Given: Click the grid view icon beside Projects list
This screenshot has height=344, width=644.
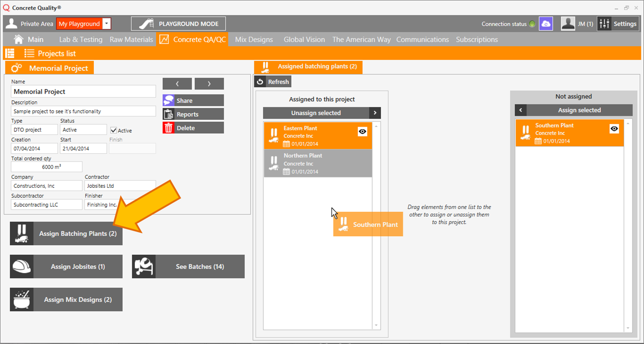Looking at the screenshot, I should [9, 53].
